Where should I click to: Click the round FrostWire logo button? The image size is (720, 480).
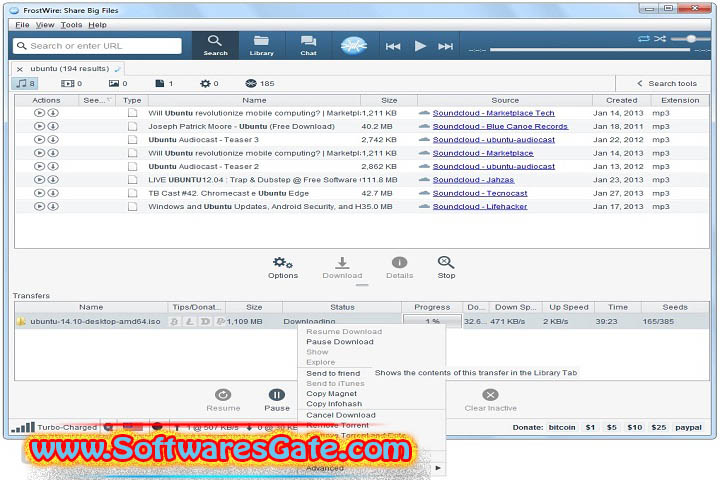click(x=354, y=45)
